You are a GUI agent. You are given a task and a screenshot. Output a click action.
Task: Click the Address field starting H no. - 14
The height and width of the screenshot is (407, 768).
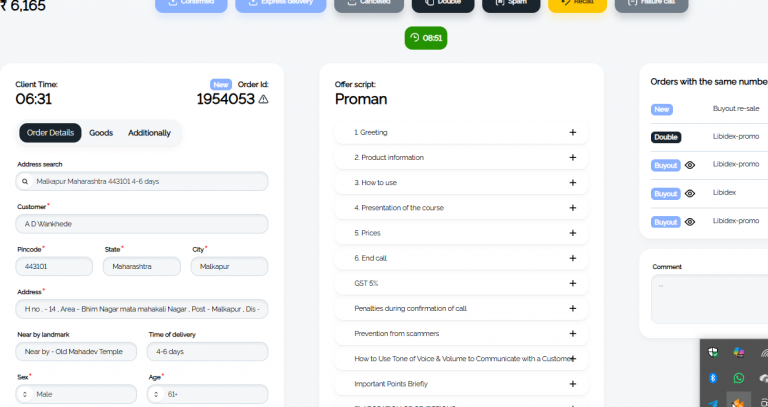coord(142,309)
